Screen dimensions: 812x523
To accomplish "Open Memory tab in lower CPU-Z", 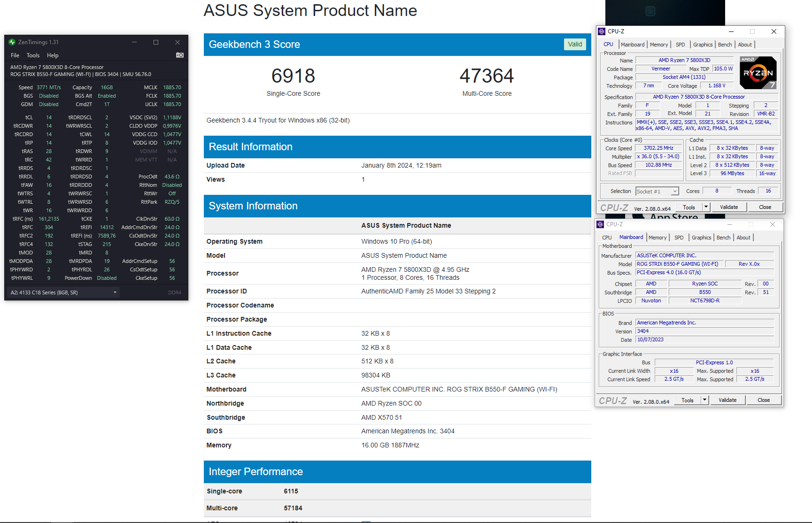I will click(x=657, y=238).
